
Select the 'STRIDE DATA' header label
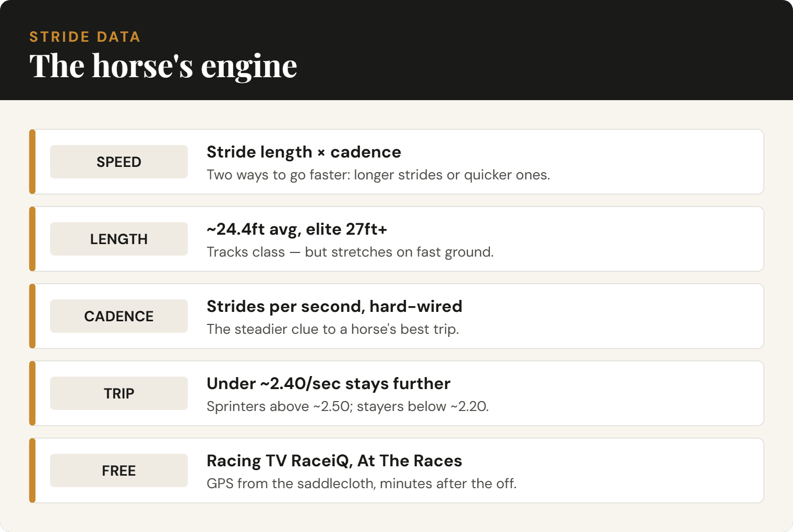pyautogui.click(x=85, y=37)
